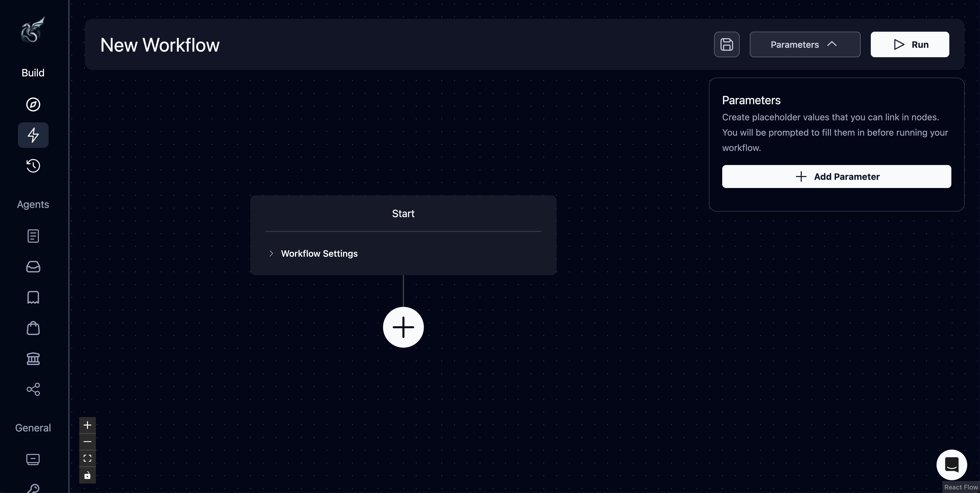The image size is (980, 493).
Task: Open the chat assistant bubble at bottom right
Action: (951, 464)
